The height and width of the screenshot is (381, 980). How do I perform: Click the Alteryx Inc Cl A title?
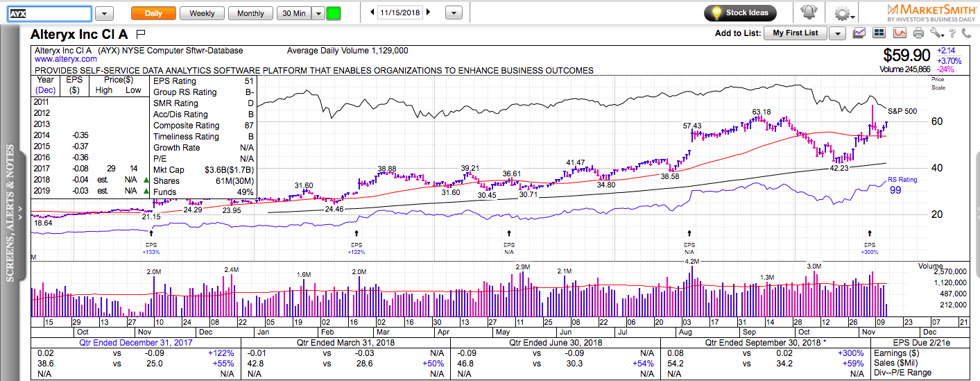[x=79, y=33]
